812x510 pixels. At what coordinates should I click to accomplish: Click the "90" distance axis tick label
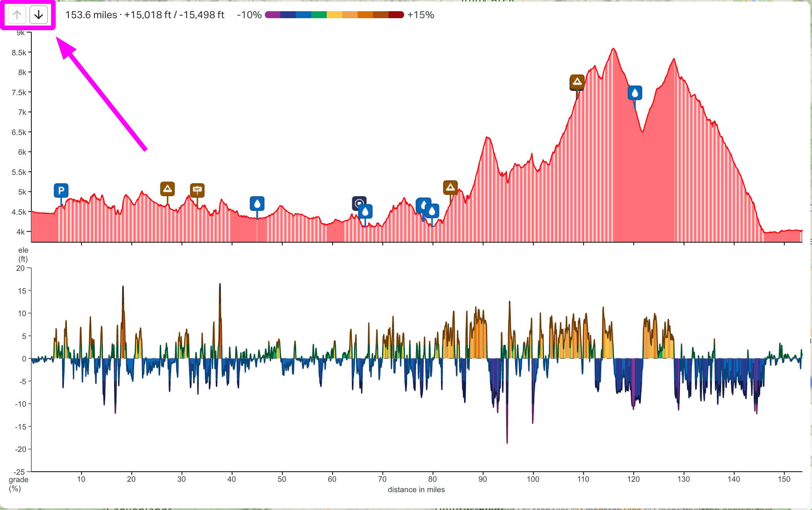click(x=483, y=479)
